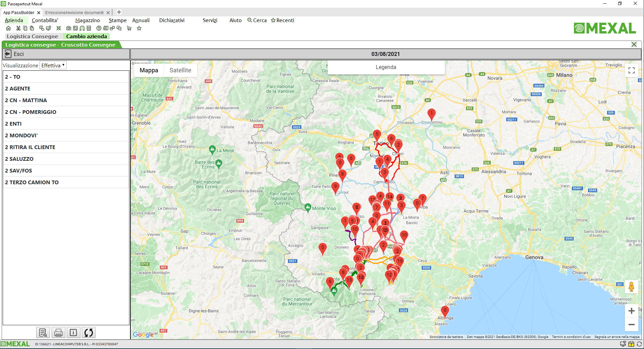Select the App PassBuilder tab
The height and width of the screenshot is (349, 644).
[19, 13]
